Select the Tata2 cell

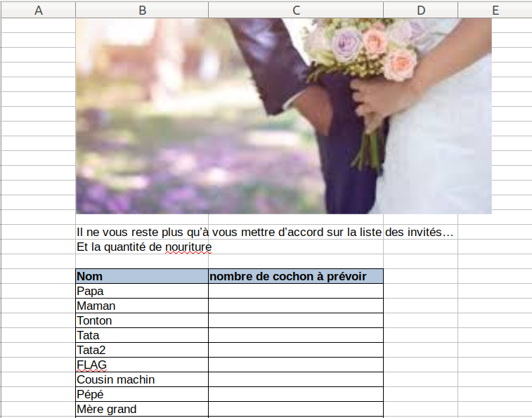click(x=142, y=350)
